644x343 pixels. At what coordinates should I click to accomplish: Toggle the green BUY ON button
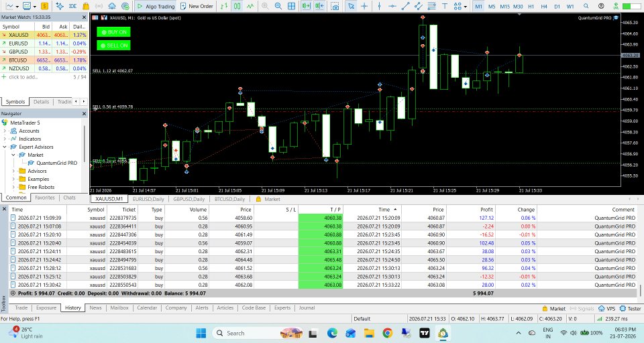coord(114,32)
